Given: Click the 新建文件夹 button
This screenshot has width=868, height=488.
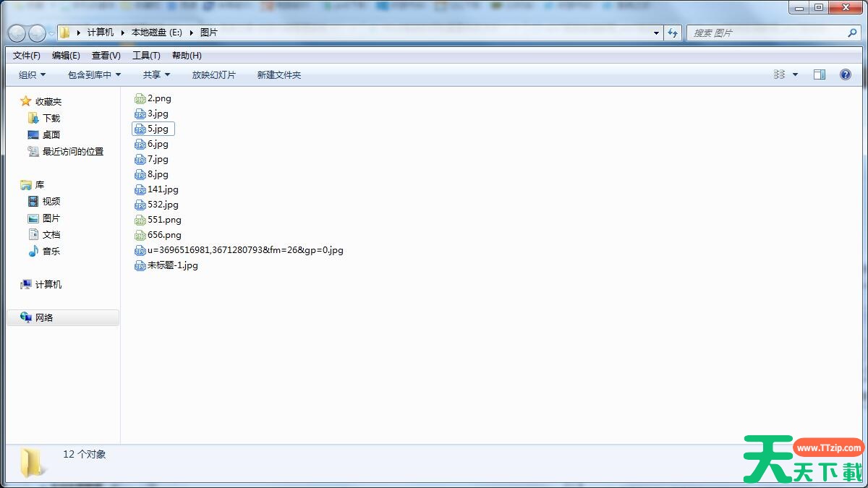Looking at the screenshot, I should (278, 74).
